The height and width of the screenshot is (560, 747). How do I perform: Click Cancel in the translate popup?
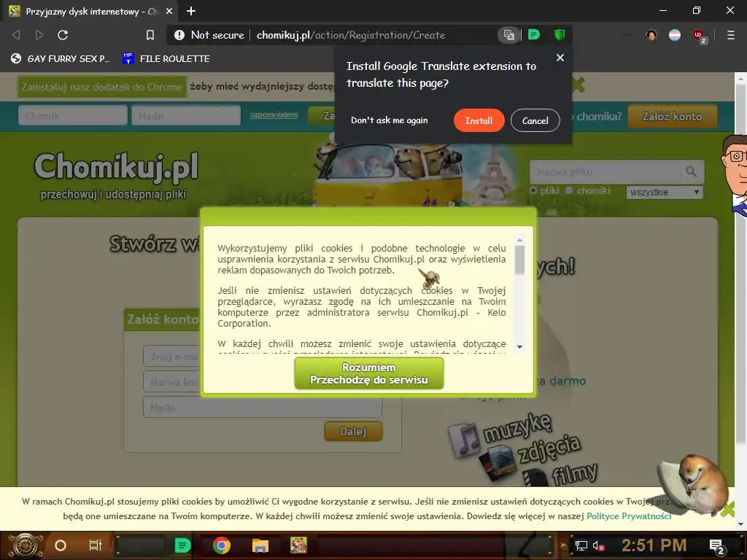(535, 120)
